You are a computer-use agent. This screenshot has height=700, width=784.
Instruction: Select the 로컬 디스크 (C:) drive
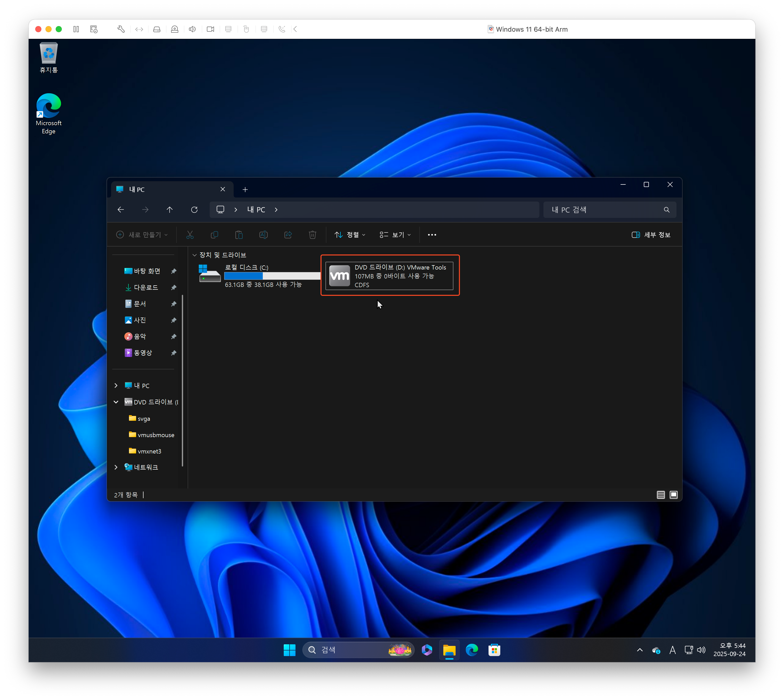pyautogui.click(x=259, y=276)
